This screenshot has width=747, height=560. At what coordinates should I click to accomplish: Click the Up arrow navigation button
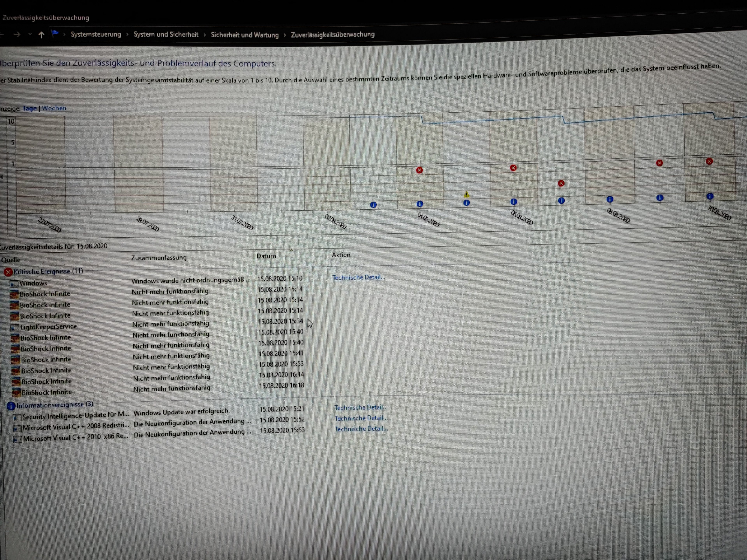coord(41,35)
